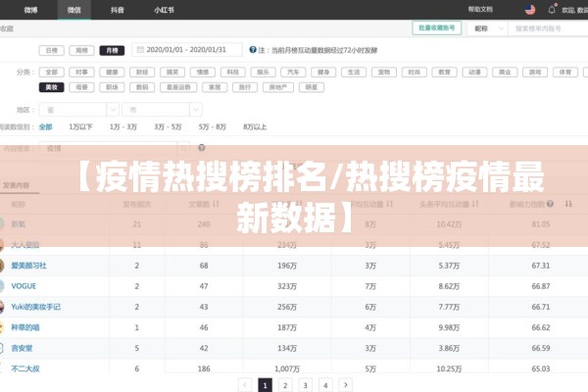Image resolution: width=588 pixels, height=392 pixels.
Task: Go to the previous results page arrow
Action: [245, 385]
